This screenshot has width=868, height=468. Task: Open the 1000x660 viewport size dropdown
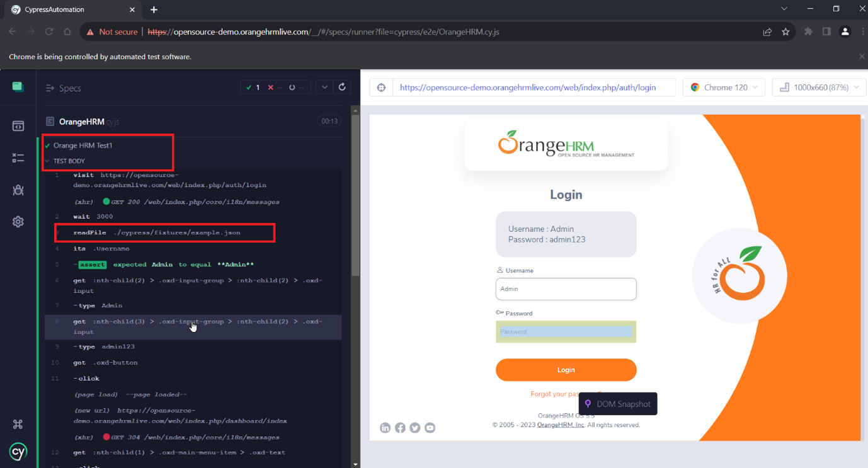pyautogui.click(x=819, y=88)
